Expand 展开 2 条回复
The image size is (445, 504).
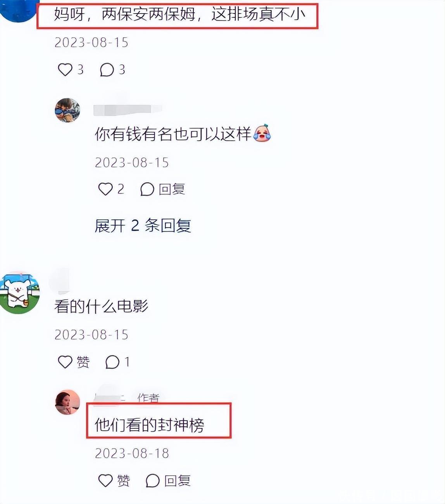(143, 226)
